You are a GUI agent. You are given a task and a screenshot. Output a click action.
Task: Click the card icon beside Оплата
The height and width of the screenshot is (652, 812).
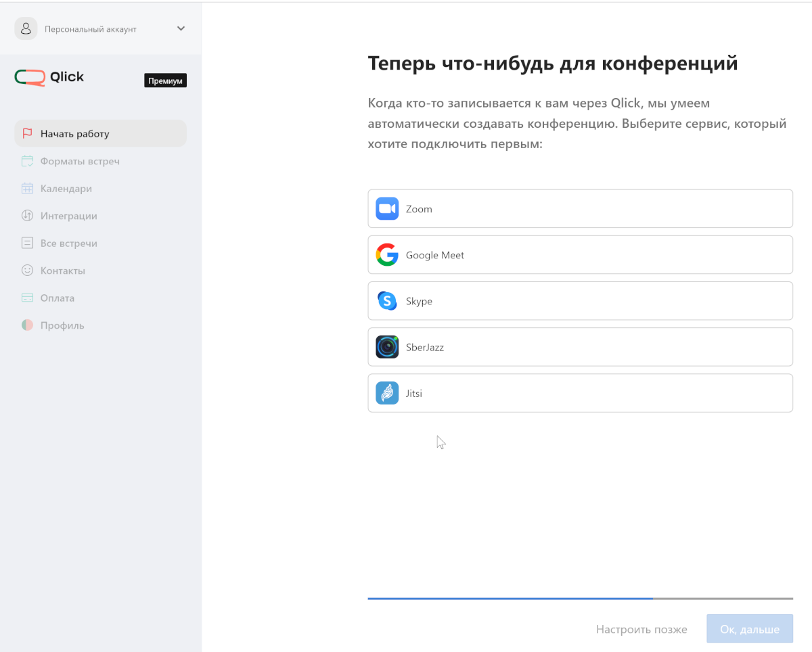coord(27,298)
